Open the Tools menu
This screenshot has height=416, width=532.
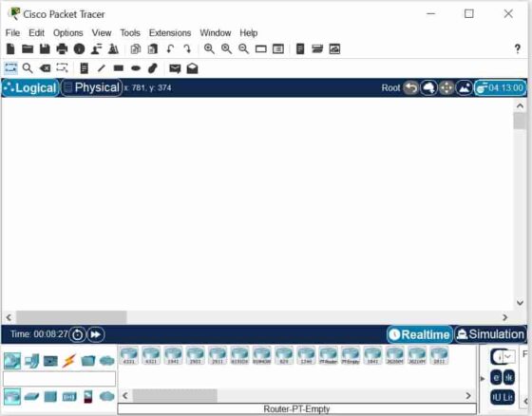coord(130,33)
